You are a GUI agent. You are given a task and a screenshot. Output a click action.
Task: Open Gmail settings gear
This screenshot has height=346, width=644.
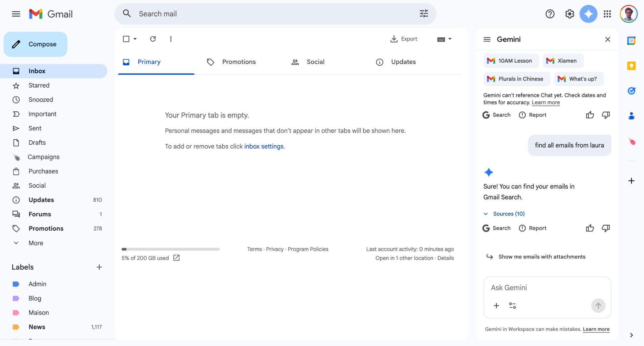(569, 14)
